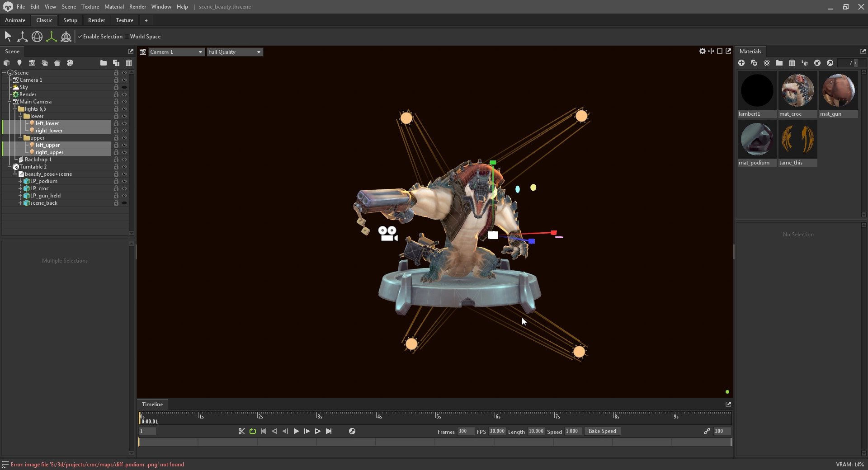The height and width of the screenshot is (470, 868).
Task: Add a new light to the scene
Action: [x=19, y=63]
